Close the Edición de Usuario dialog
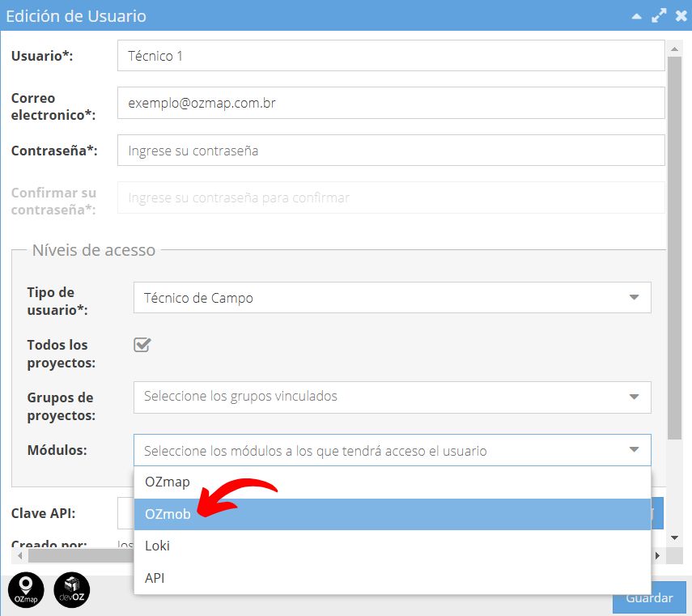The width and height of the screenshot is (692, 616). [x=681, y=16]
